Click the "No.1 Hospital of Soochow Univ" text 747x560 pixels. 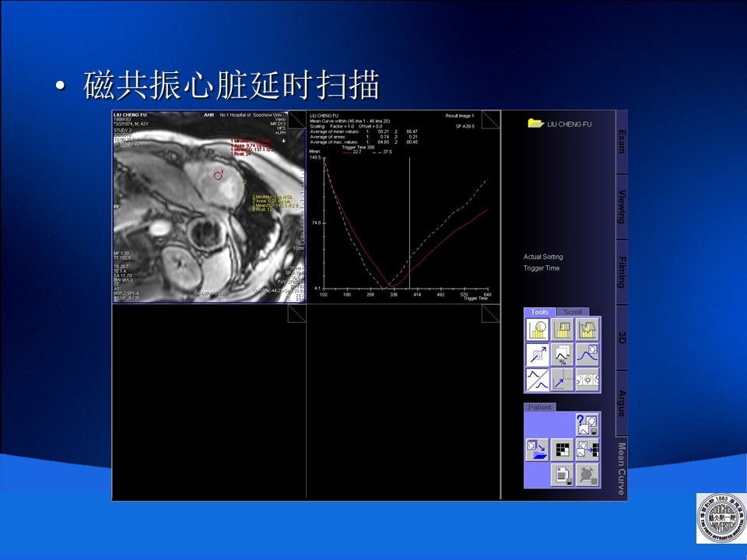pyautogui.click(x=252, y=115)
